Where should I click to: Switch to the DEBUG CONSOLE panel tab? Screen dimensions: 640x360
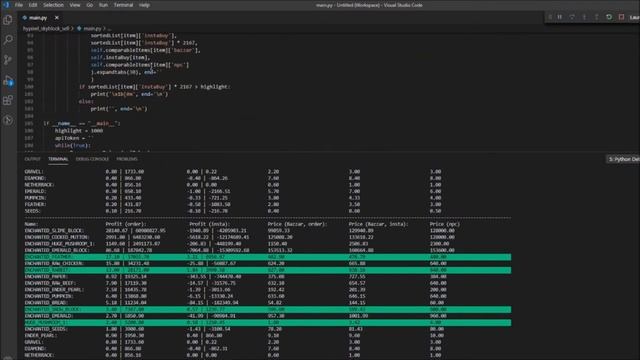[92, 159]
